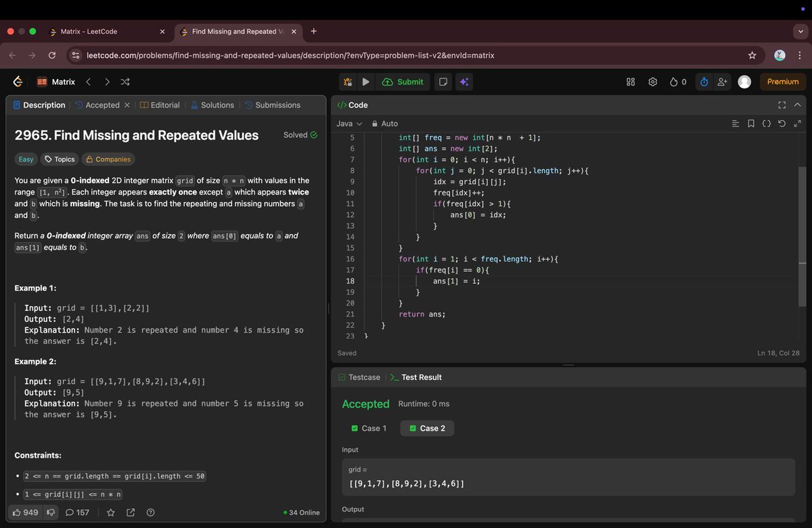Close the Accepted tab
812x528 pixels.
click(x=127, y=105)
